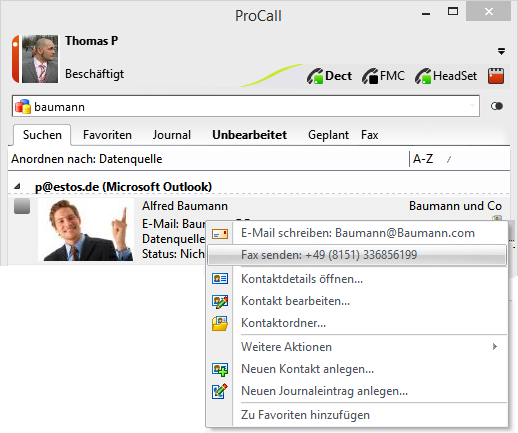Screen dimensions: 518x433
Task: Open the Fax tab
Action: [x=369, y=135]
